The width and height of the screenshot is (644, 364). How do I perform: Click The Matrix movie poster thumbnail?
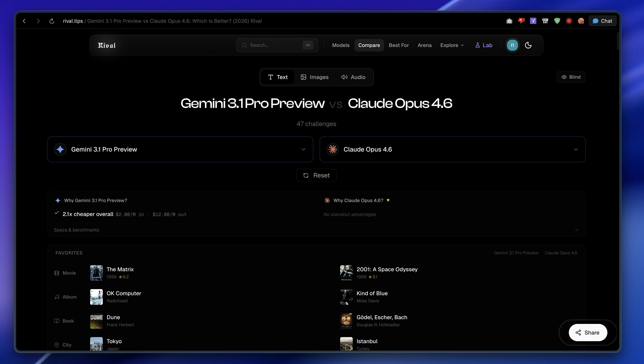coord(96,273)
